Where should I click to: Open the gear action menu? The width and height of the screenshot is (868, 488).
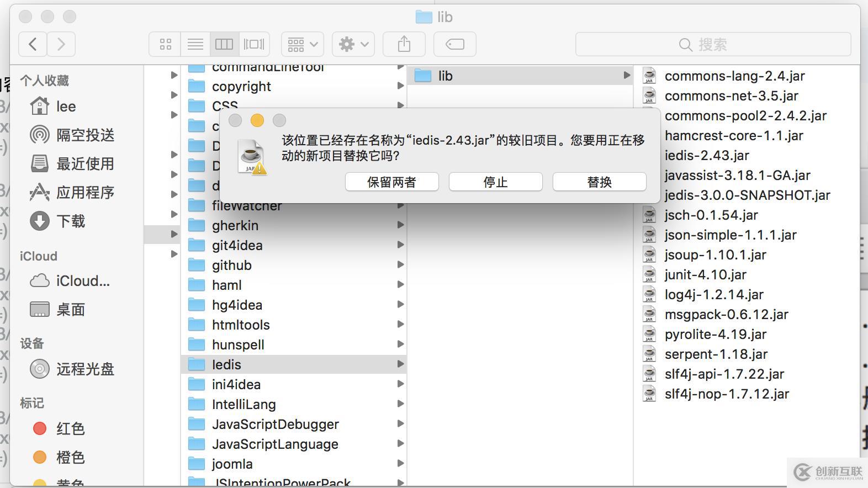click(x=353, y=44)
